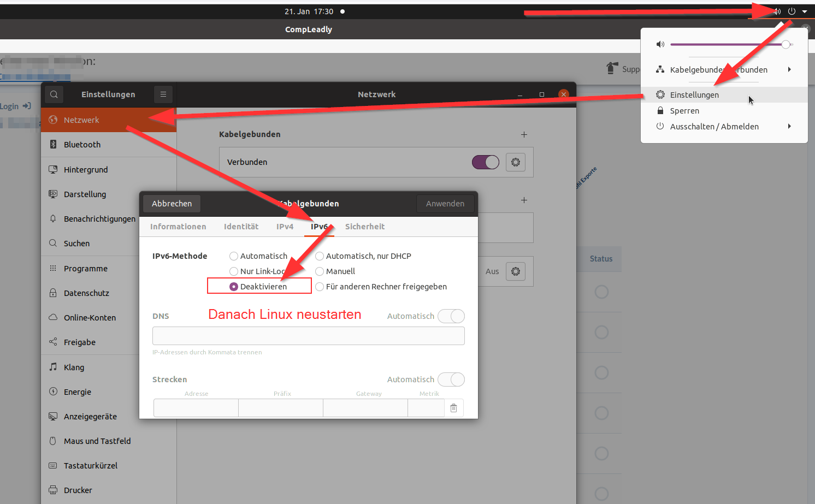Open the hamburger menu in Einstellungen
Viewport: 815px width, 504px height.
(x=163, y=94)
